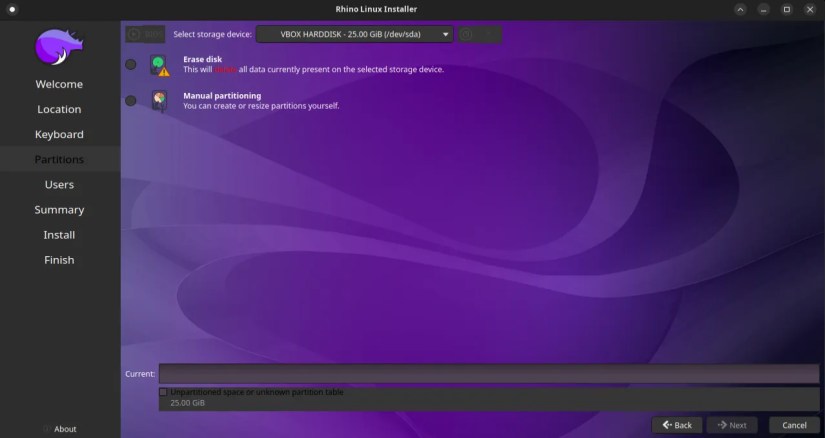Maximize the installer window
The image size is (825, 438).
coord(787,9)
